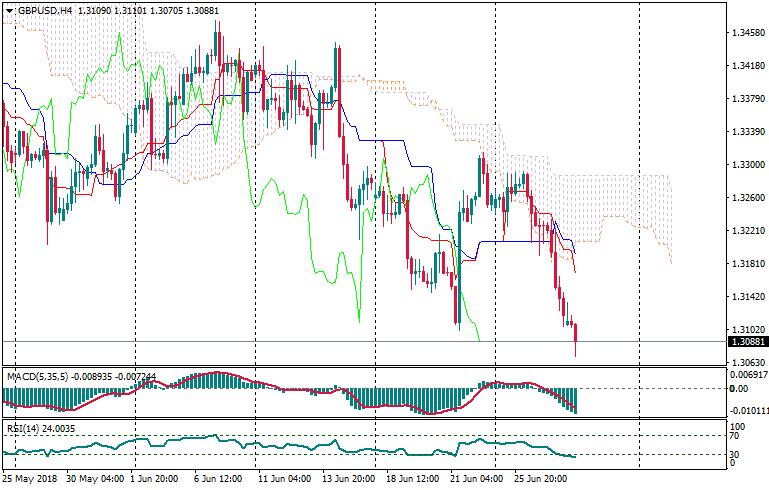
Task: Click the 6 Jun 12:00 time label
Action: click(218, 479)
